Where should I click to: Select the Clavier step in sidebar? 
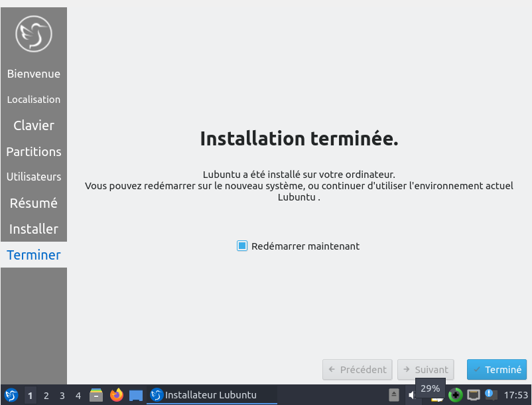click(x=34, y=125)
